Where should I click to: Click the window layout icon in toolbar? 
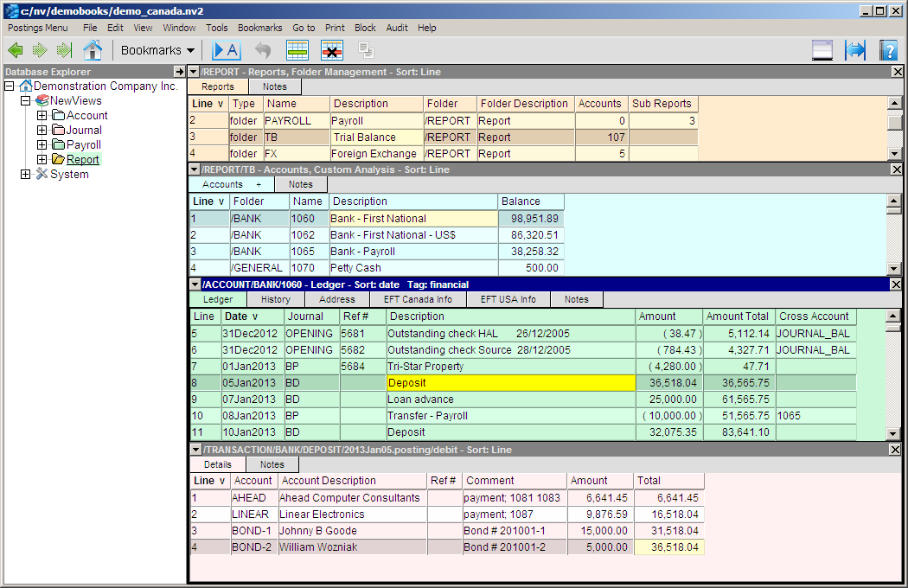pyautogui.click(x=822, y=50)
